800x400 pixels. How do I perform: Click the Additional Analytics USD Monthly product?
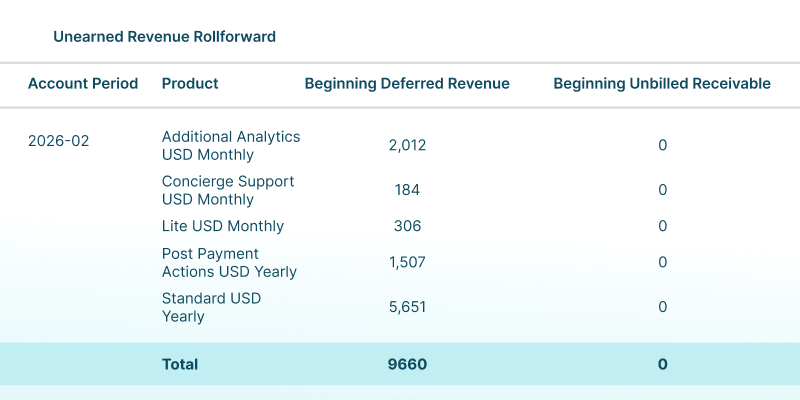[x=231, y=145]
